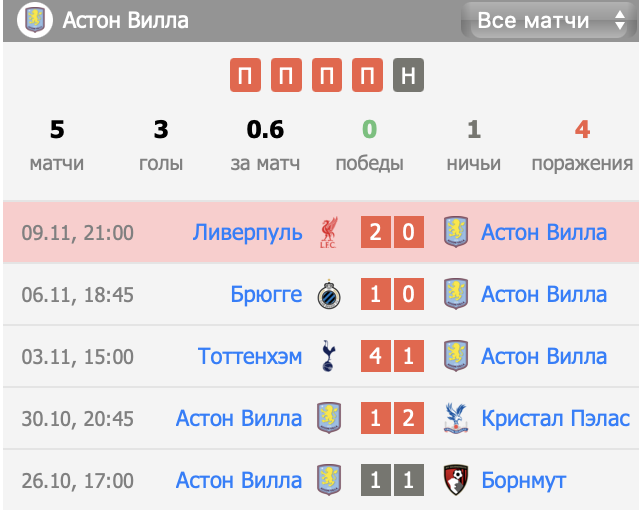Click the Club Brugge crest icon
The width and height of the screenshot is (639, 520).
[x=328, y=295]
